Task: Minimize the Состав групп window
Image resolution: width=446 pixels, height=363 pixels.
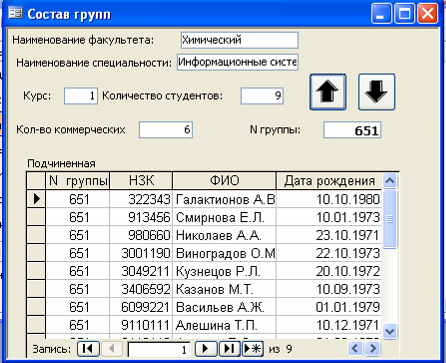Action: 381,14
